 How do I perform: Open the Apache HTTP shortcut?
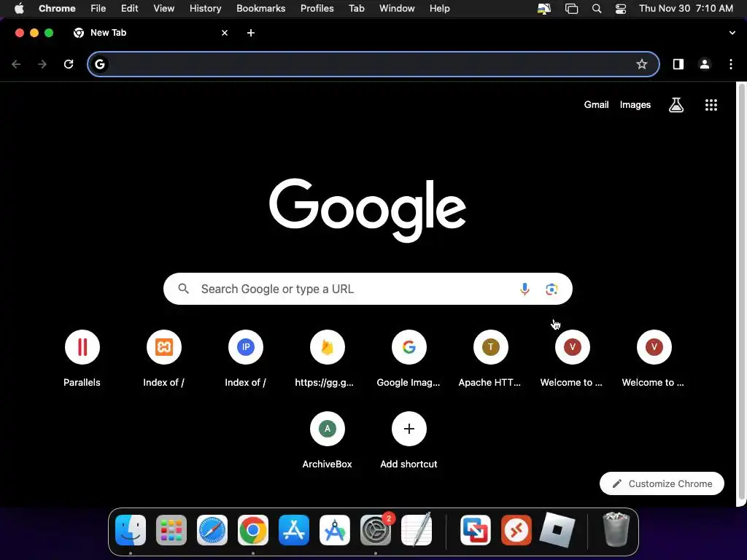click(x=490, y=359)
